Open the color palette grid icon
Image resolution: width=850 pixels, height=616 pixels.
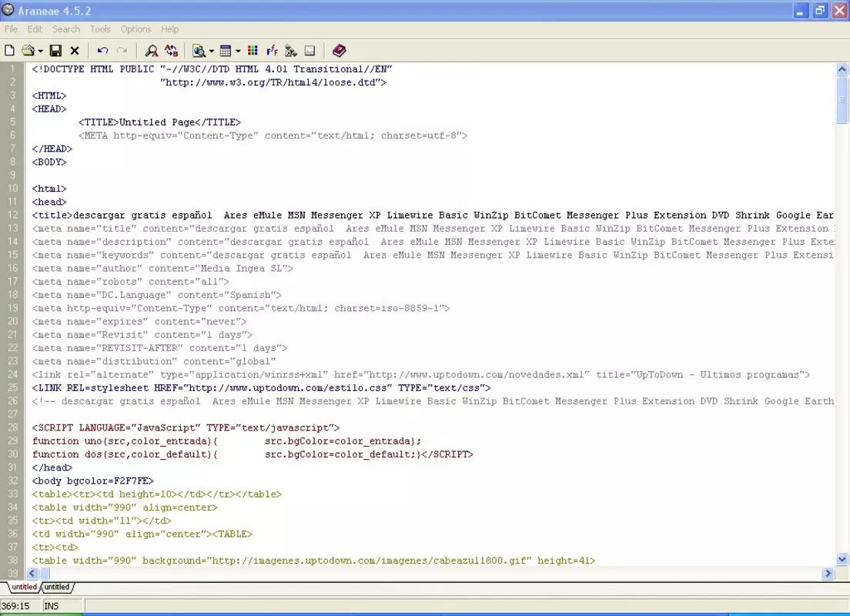pos(253,50)
